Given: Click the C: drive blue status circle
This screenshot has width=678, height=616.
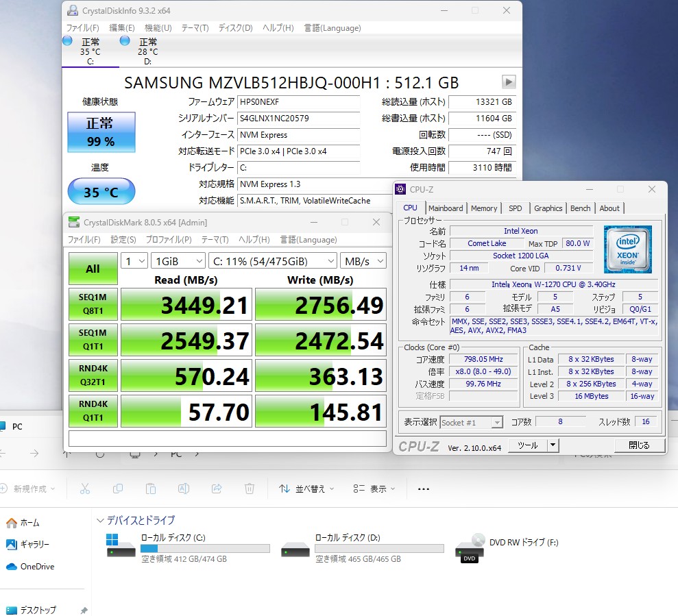Looking at the screenshot, I should [x=67, y=40].
